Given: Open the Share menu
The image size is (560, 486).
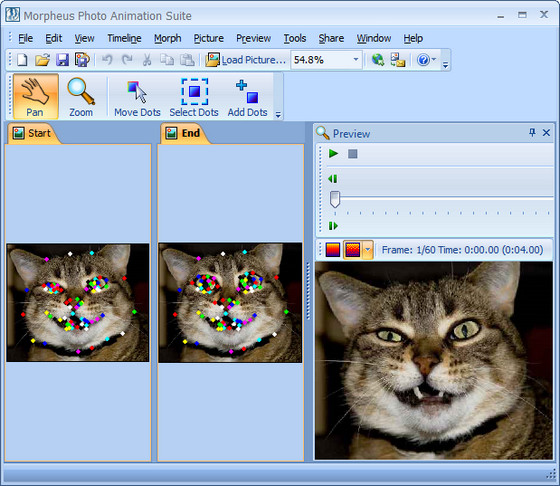Looking at the screenshot, I should click(x=331, y=38).
